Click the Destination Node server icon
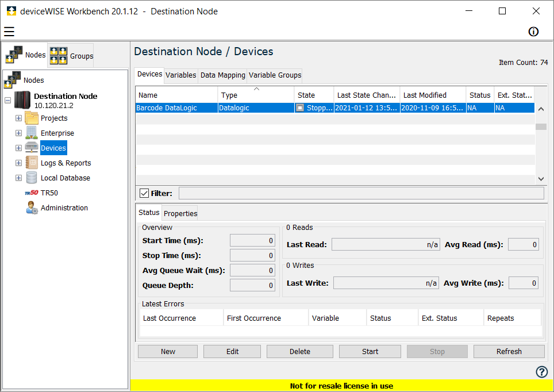This screenshot has height=392, width=554. click(x=22, y=100)
